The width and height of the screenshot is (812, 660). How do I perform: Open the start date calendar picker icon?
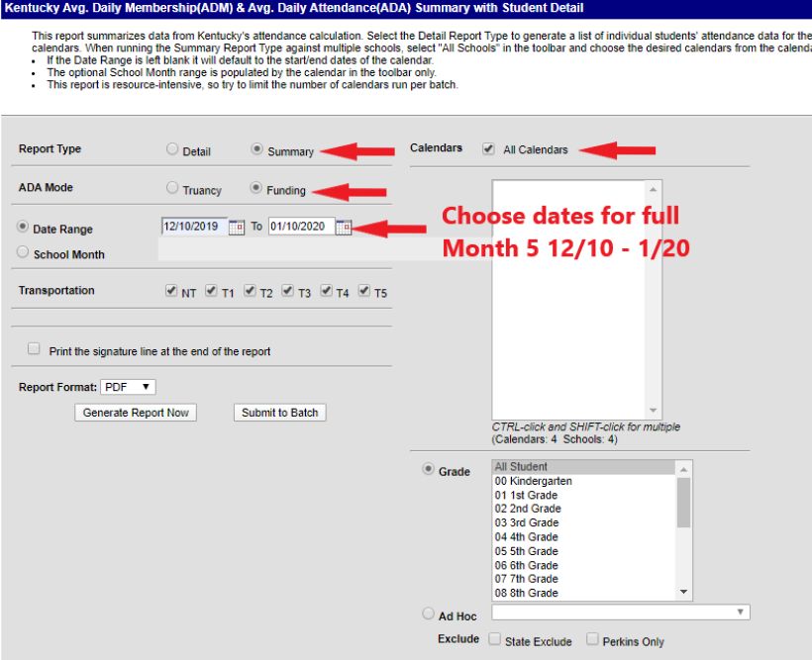(x=237, y=228)
